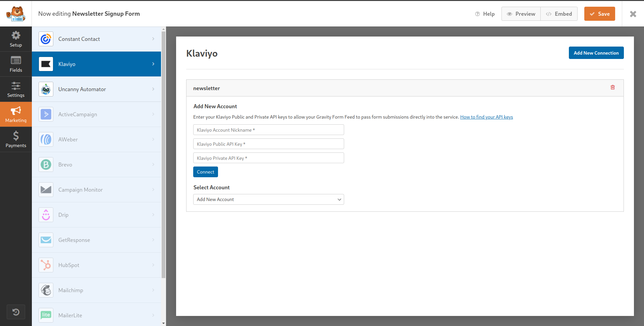Switch to the Fields tab

pyautogui.click(x=16, y=64)
